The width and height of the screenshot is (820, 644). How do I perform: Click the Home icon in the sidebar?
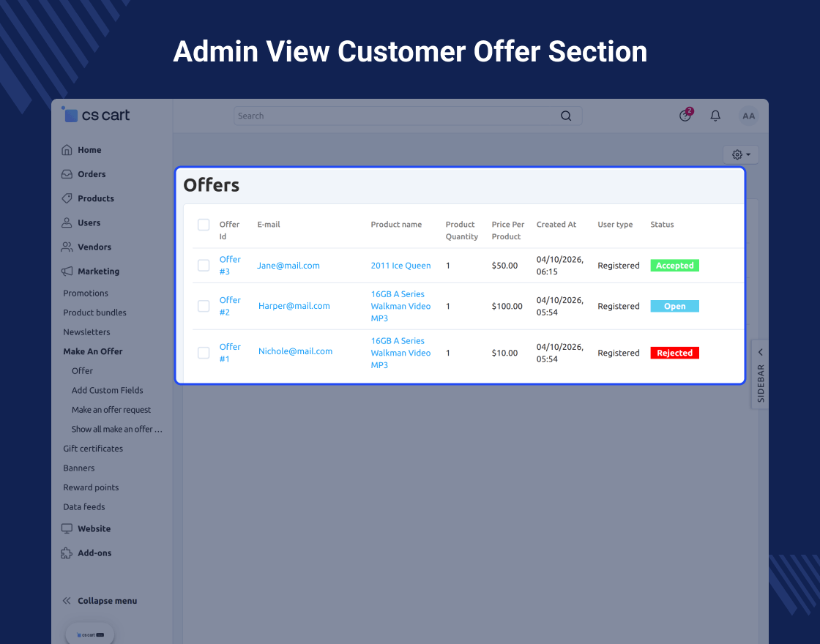67,150
